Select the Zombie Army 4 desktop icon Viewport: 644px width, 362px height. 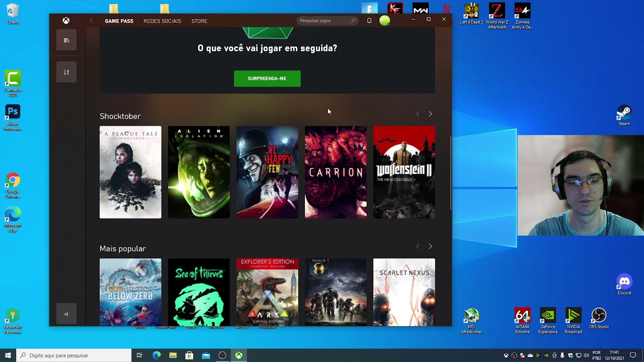point(522,16)
